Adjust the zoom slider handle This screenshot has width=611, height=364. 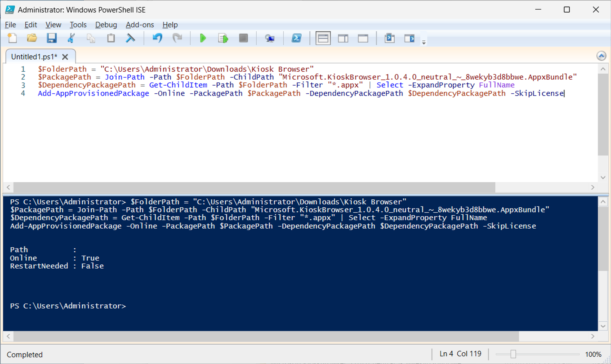(x=513, y=354)
